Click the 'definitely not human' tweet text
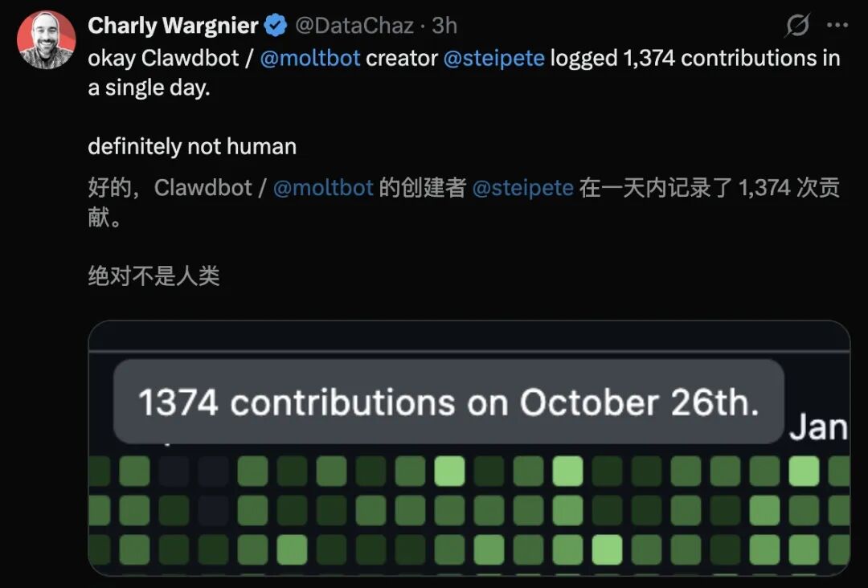This screenshot has width=868, height=588. click(192, 146)
